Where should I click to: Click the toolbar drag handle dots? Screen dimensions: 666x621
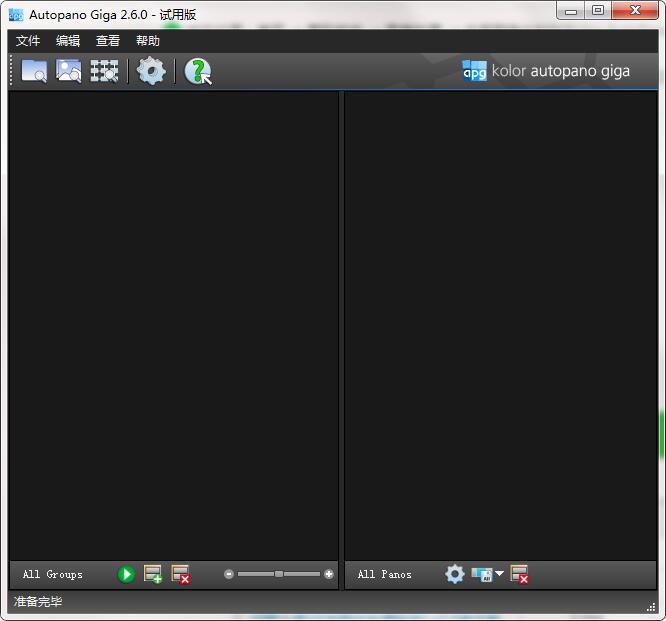tap(11, 71)
